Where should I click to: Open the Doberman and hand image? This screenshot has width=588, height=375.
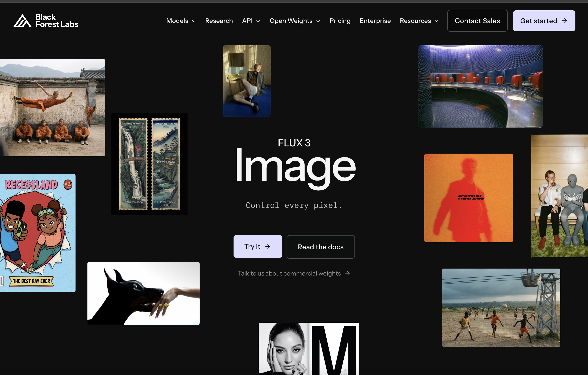[143, 293]
